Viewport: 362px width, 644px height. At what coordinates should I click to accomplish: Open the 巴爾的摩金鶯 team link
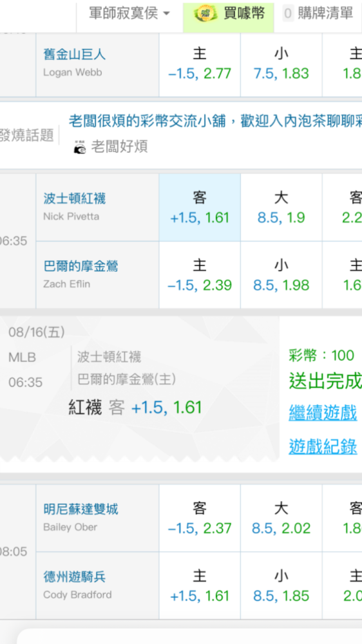(x=81, y=267)
